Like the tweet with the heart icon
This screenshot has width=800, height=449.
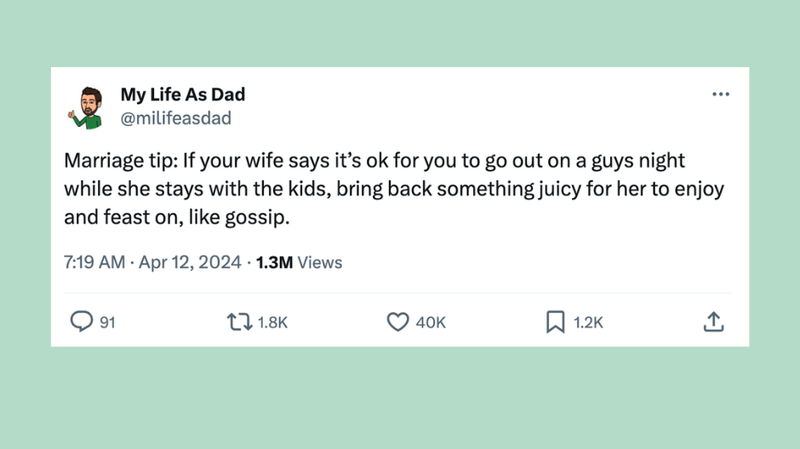click(397, 322)
